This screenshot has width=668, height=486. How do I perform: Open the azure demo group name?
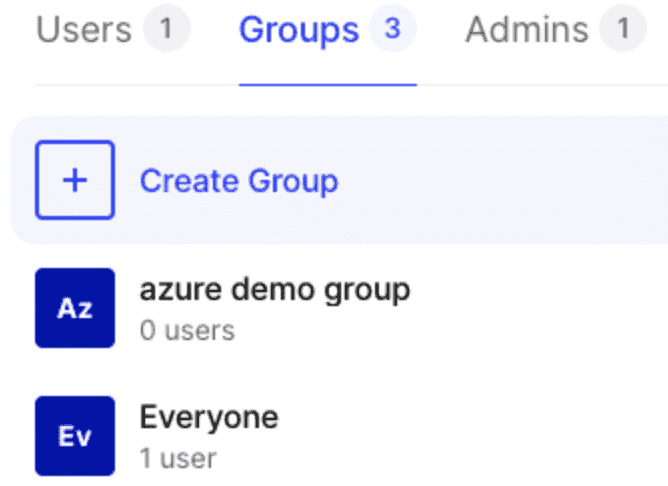(x=274, y=290)
